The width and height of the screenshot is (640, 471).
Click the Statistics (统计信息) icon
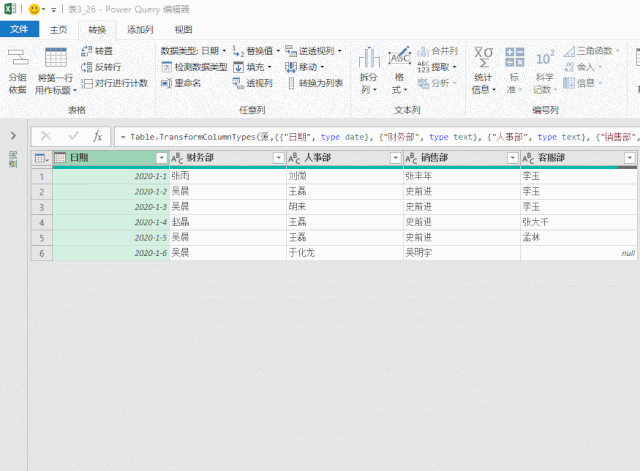tap(483, 57)
